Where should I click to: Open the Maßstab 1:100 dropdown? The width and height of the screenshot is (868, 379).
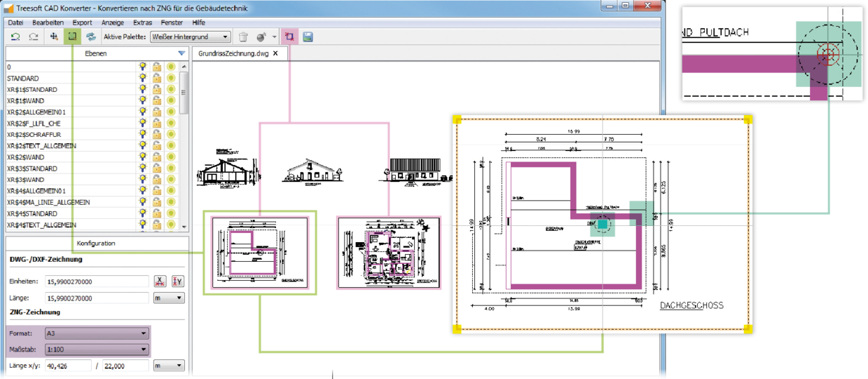click(95, 349)
